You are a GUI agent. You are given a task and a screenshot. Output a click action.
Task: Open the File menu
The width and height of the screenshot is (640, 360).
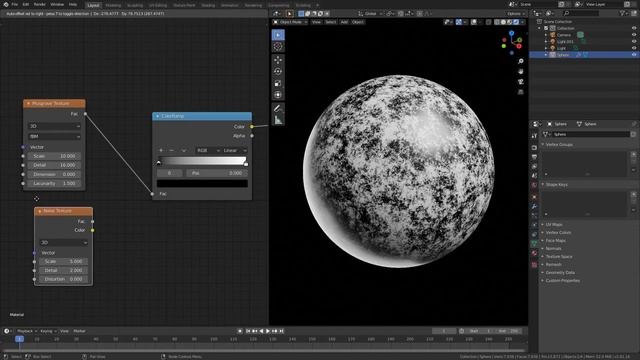pyautogui.click(x=15, y=4)
